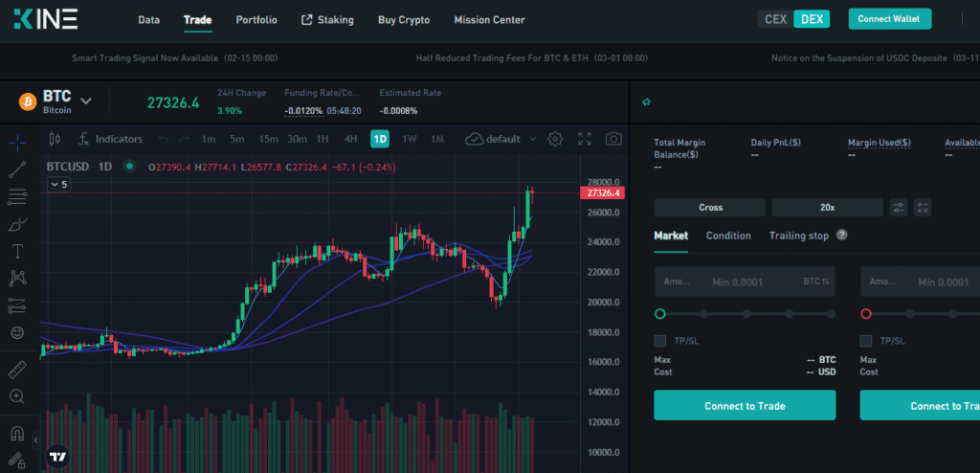The image size is (980, 473).
Task: Switch to DEX mode
Action: [812, 19]
